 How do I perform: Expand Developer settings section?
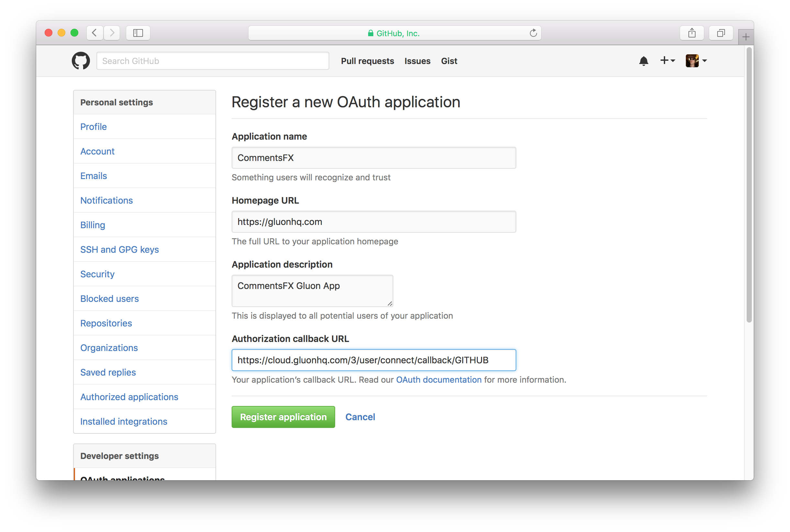click(x=119, y=456)
